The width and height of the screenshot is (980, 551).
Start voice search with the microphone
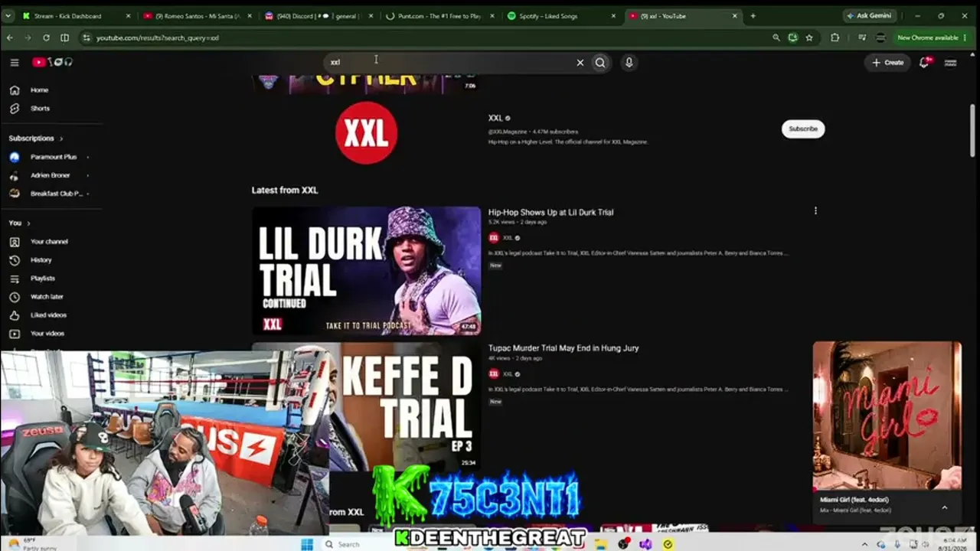click(629, 63)
